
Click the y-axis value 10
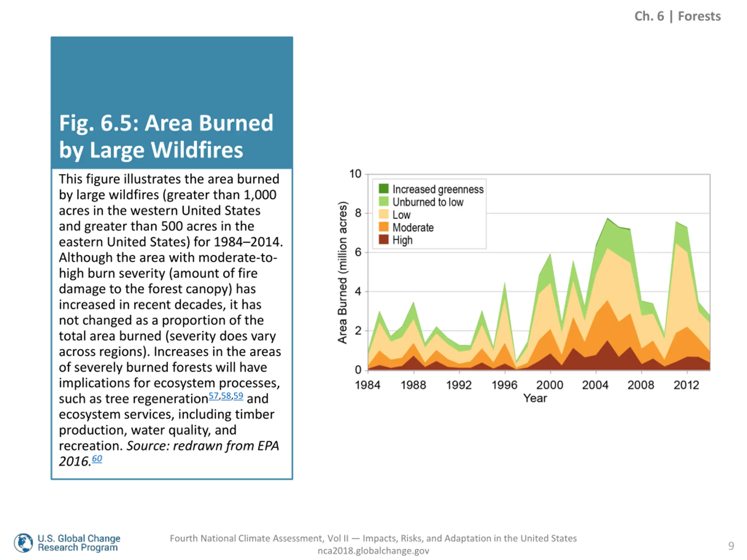click(x=355, y=174)
